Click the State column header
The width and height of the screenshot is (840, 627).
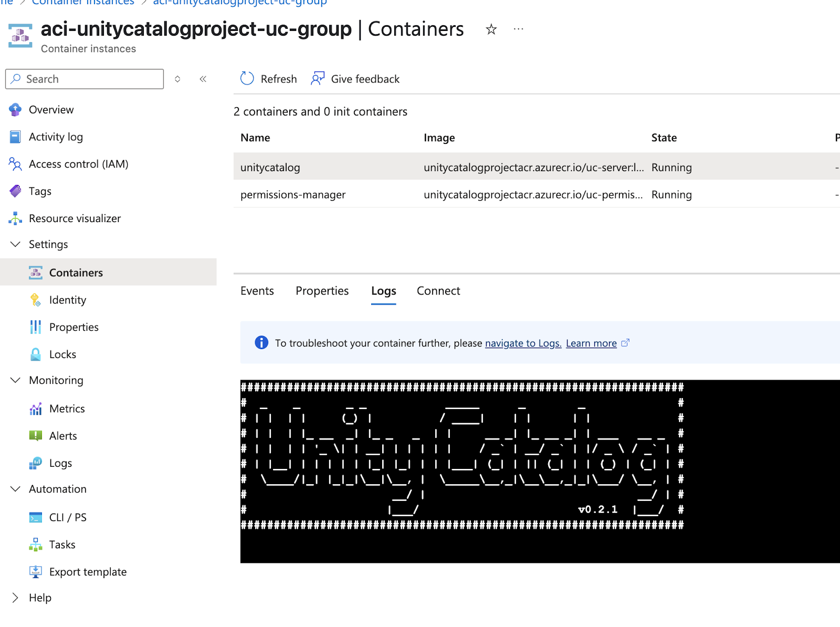pos(664,138)
